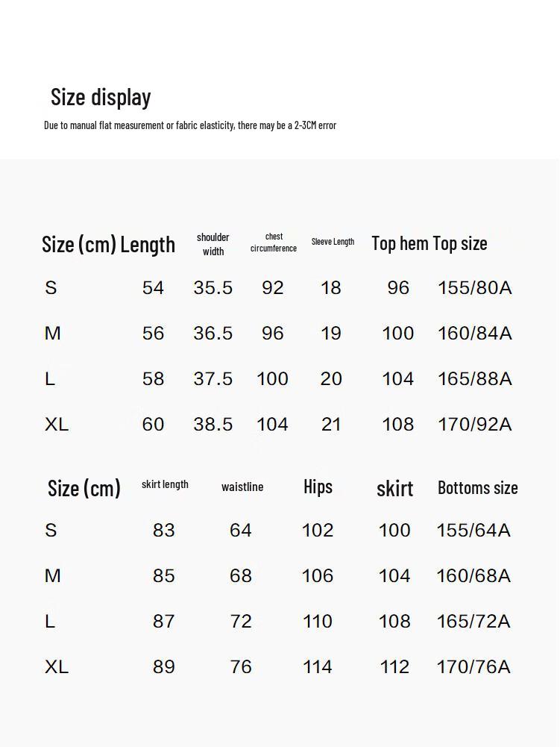The height and width of the screenshot is (747, 560).
Task: Select the top size S row label
Action: point(51,288)
